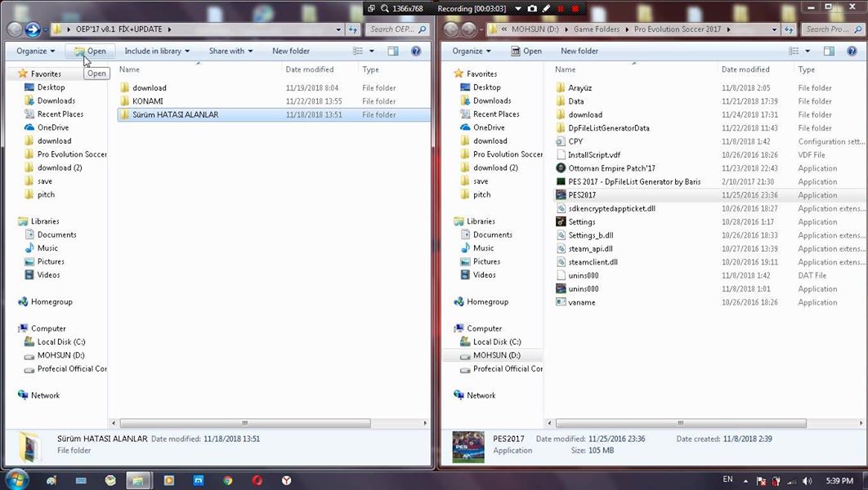Image resolution: width=868 pixels, height=490 pixels.
Task: Open Desktop in left window Favorites
Action: [x=51, y=87]
